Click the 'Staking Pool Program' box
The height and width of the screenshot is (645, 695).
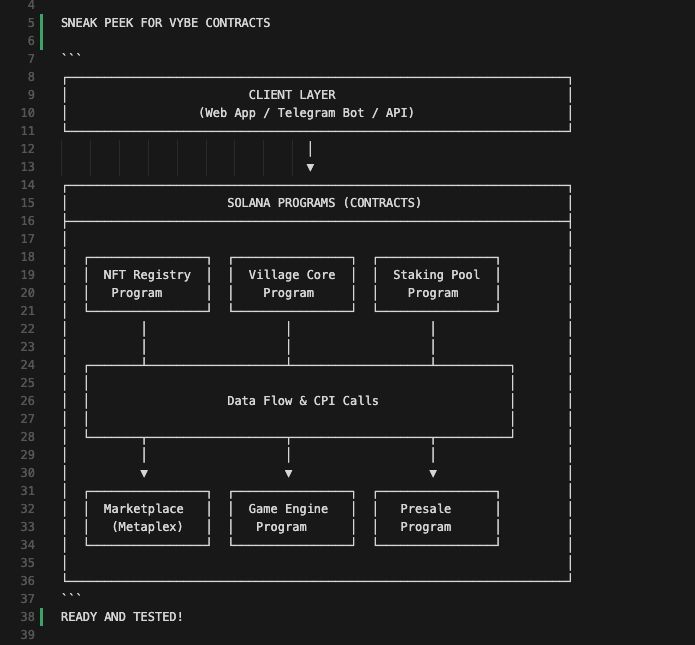pos(437,284)
